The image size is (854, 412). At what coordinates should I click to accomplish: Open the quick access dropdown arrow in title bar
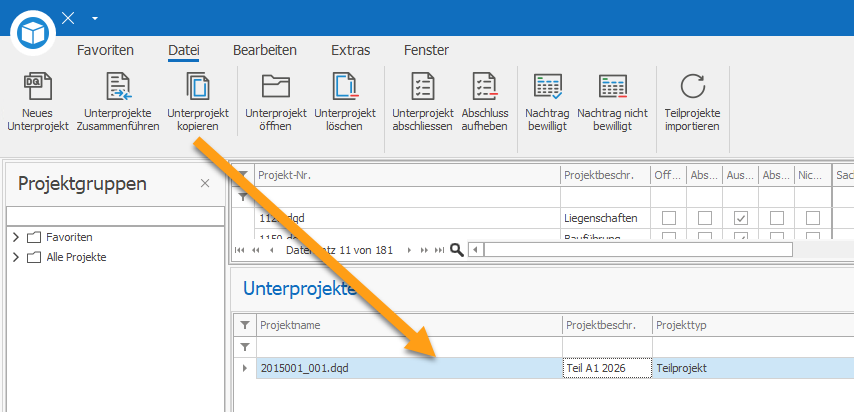(x=95, y=19)
